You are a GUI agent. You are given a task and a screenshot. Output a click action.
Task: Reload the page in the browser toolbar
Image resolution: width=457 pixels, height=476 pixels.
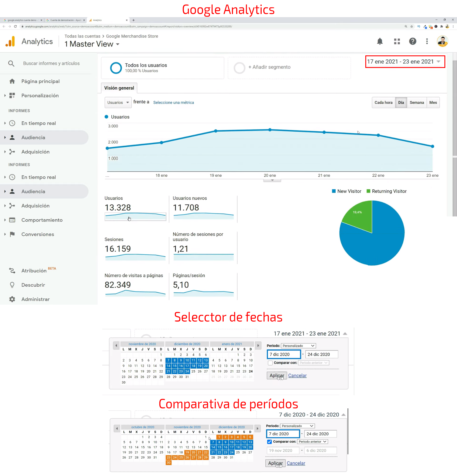[x=15, y=26]
